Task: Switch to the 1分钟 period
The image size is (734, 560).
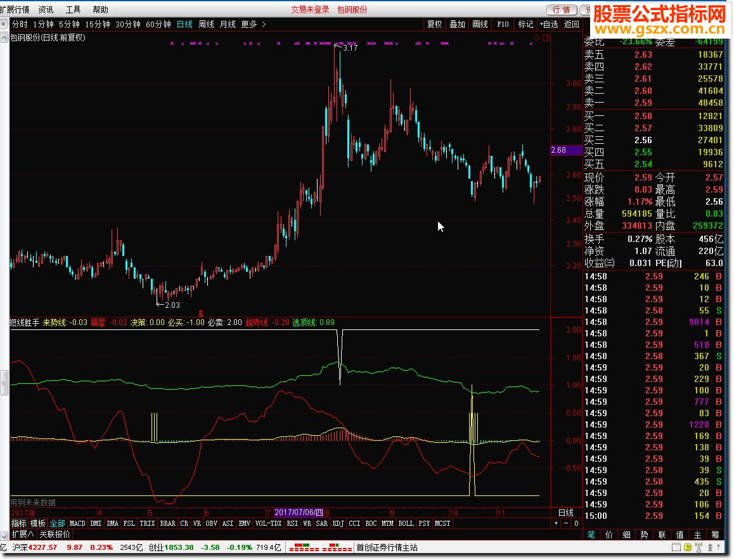Action: coord(43,24)
